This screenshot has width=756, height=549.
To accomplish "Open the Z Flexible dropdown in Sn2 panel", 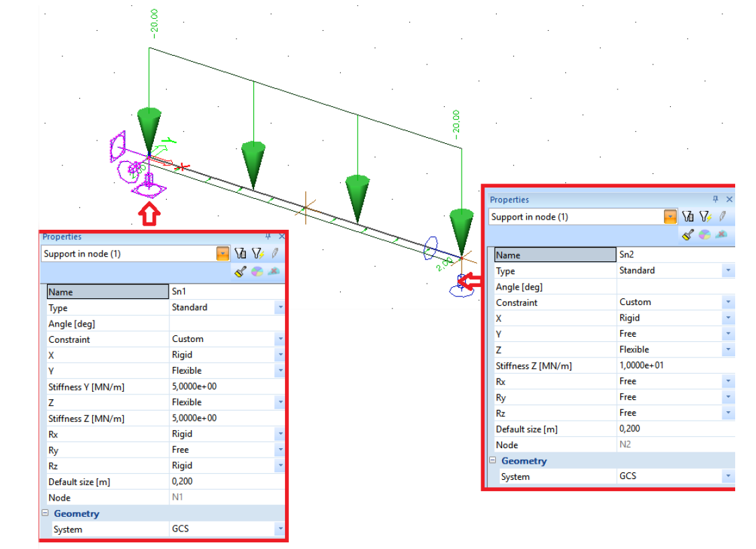I will click(x=728, y=349).
